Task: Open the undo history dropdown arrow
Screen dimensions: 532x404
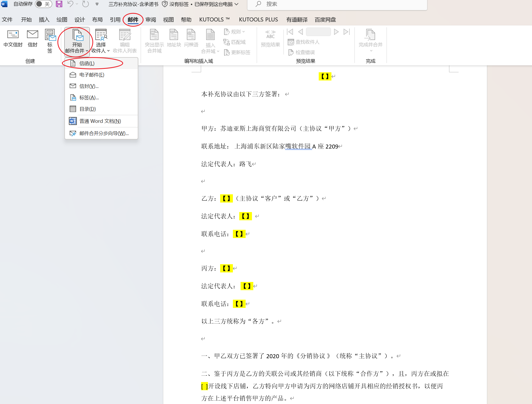Action: 77,4
